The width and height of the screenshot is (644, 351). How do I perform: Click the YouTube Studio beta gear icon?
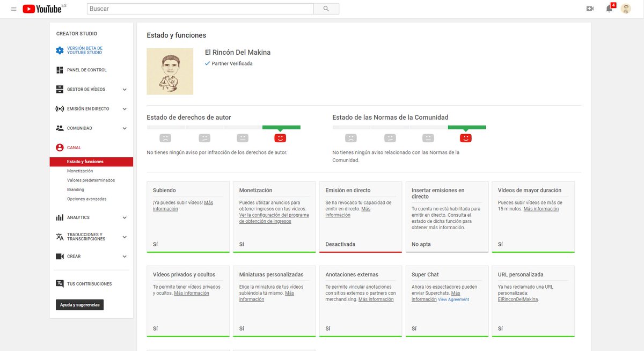[x=60, y=50]
